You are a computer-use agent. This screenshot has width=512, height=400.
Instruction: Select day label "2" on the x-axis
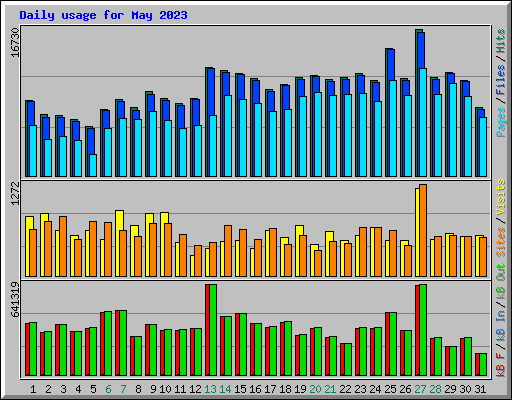click(x=48, y=389)
